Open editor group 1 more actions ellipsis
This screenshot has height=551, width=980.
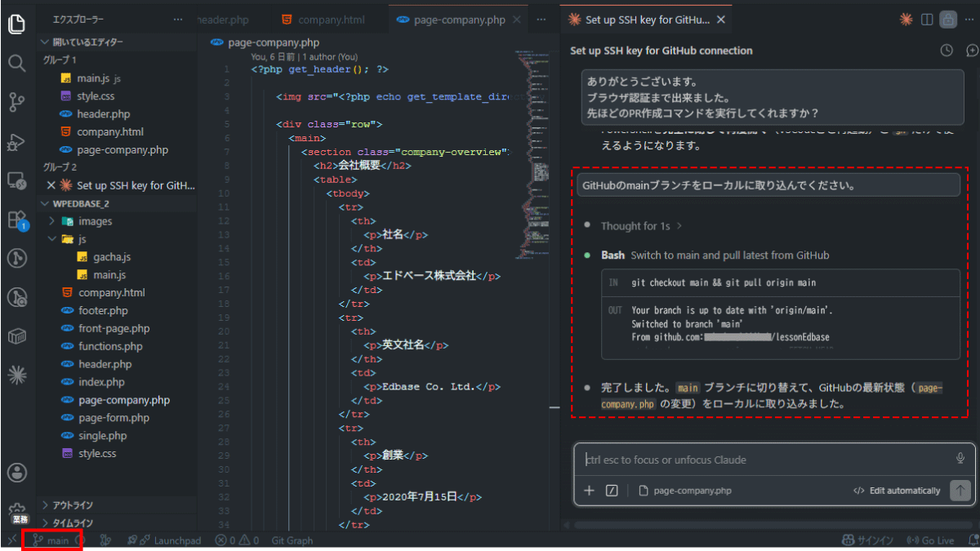pyautogui.click(x=541, y=19)
